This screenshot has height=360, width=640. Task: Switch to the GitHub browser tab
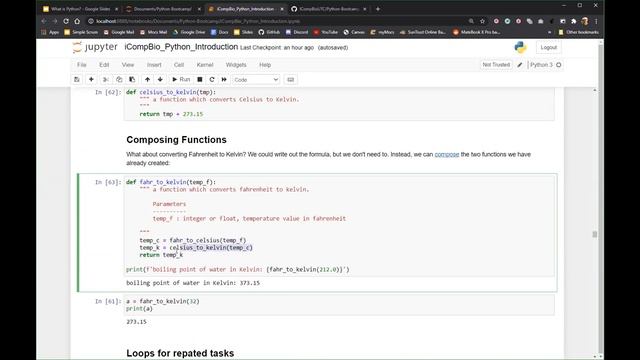tap(328, 9)
